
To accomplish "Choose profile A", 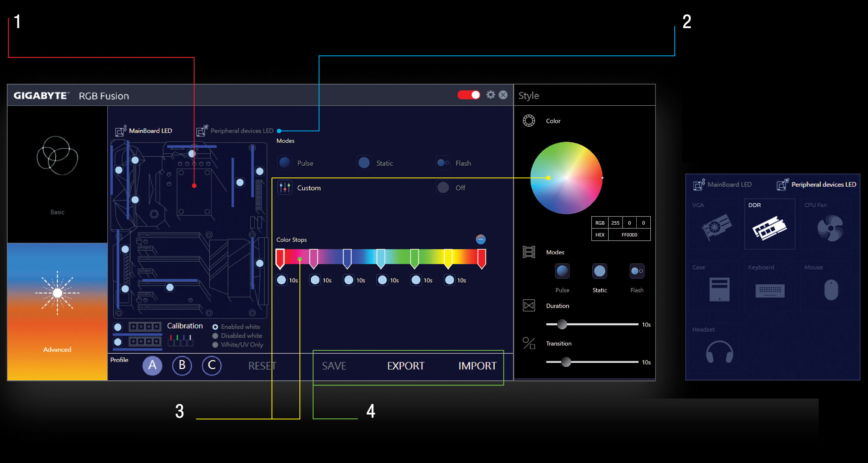I will pyautogui.click(x=152, y=366).
